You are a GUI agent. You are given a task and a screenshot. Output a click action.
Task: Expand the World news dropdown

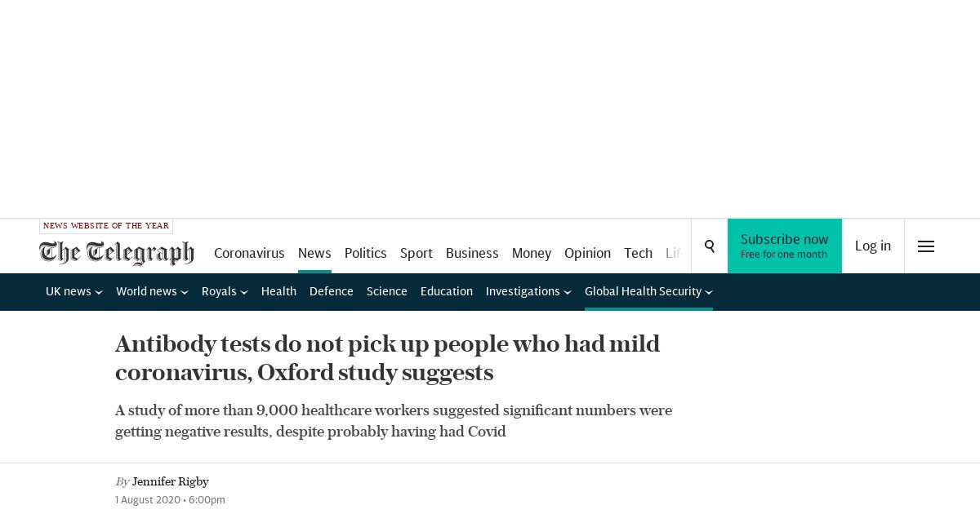(152, 291)
